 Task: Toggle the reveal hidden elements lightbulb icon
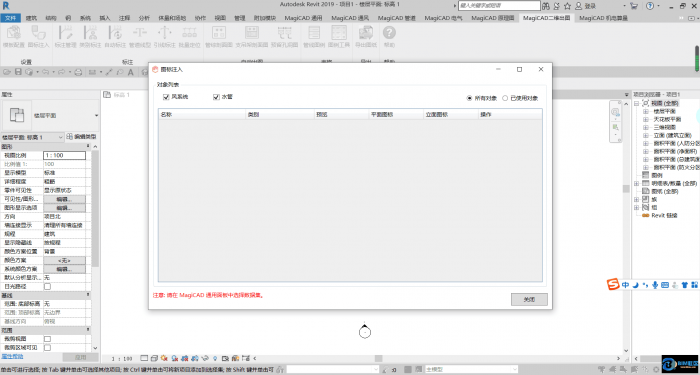click(x=216, y=358)
